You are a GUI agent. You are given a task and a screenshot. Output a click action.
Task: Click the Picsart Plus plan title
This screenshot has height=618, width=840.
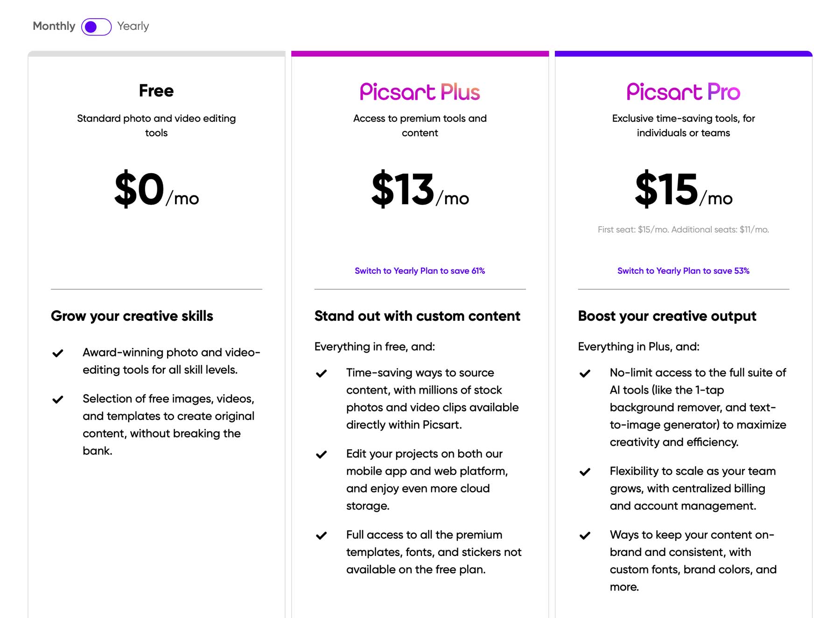pyautogui.click(x=419, y=92)
